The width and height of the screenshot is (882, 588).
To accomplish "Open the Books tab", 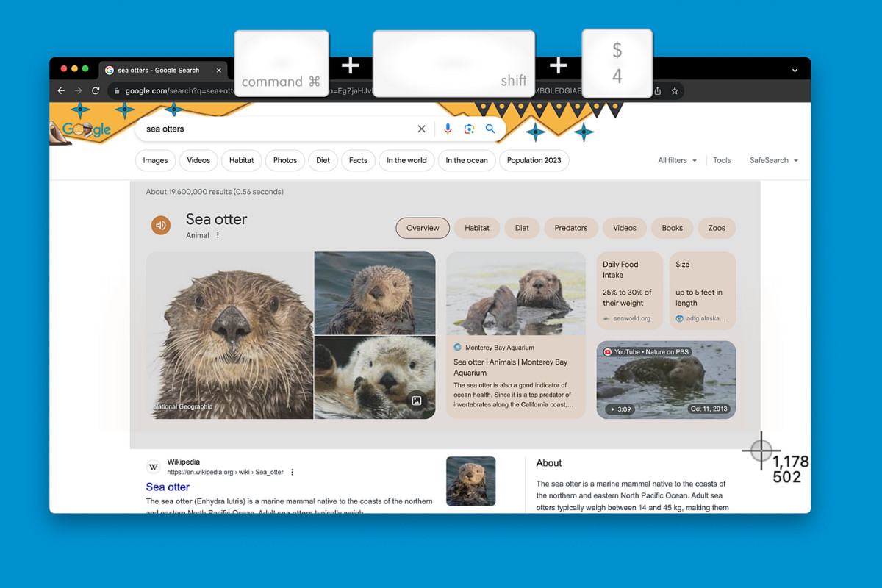I will tap(673, 228).
